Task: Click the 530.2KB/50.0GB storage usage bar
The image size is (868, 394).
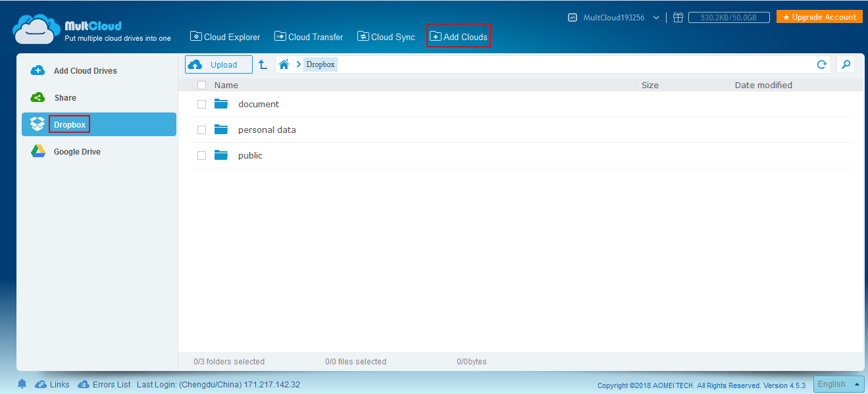Action: pos(728,18)
